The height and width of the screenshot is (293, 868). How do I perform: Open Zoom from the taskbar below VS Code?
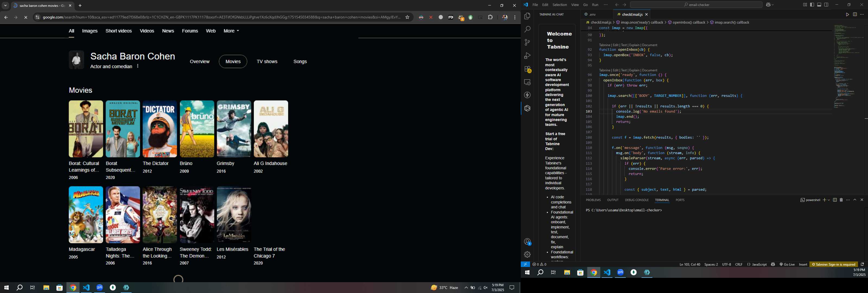[x=620, y=272]
